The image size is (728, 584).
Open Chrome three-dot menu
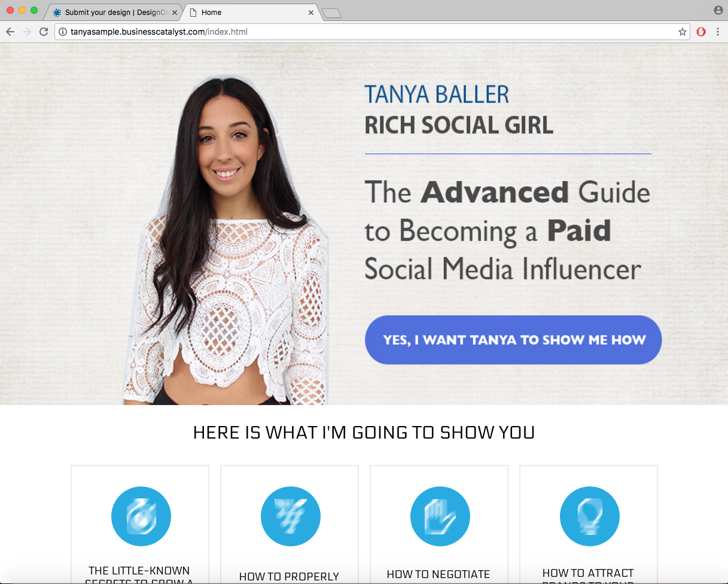(717, 32)
